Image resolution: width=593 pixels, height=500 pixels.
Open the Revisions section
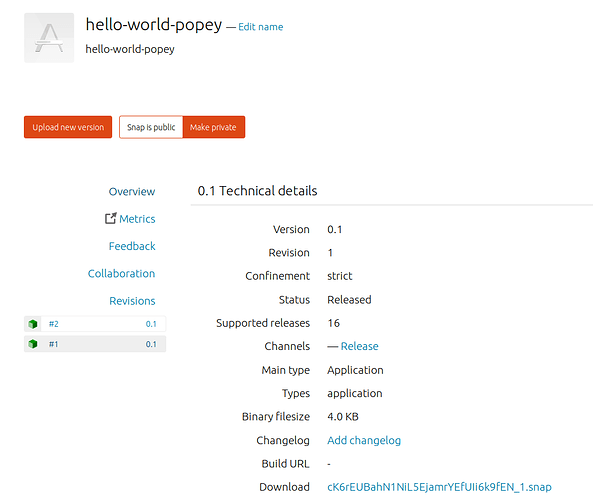(132, 301)
